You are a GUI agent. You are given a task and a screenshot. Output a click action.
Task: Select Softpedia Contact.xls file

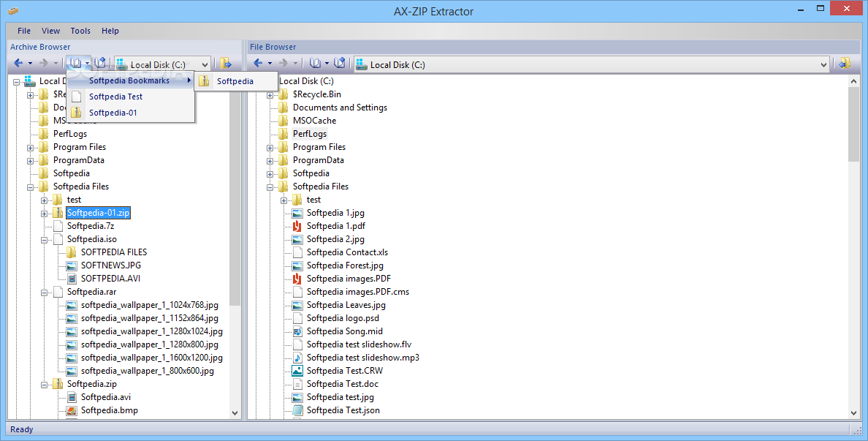click(347, 252)
